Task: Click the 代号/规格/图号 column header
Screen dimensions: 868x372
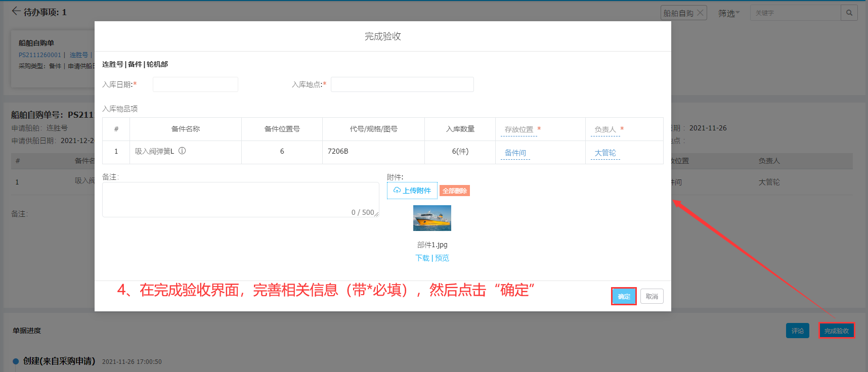Action: (373, 129)
